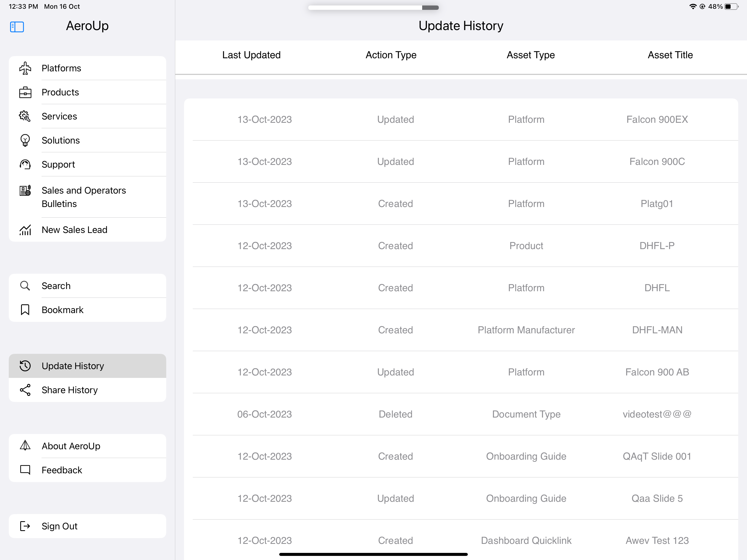Screen dimensions: 747x560
Task: Open the Search menu item
Action: (56, 286)
